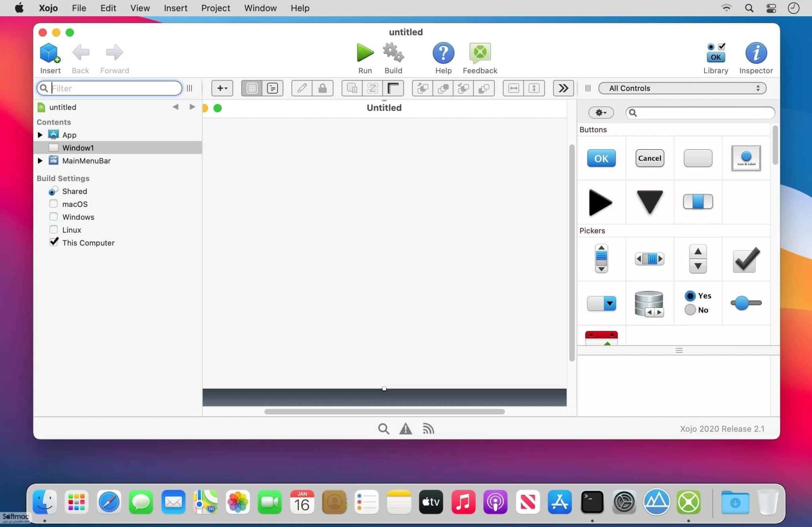Viewport: 812px width, 527px height.
Task: Select the downward disclosure triangle control
Action: [649, 202]
